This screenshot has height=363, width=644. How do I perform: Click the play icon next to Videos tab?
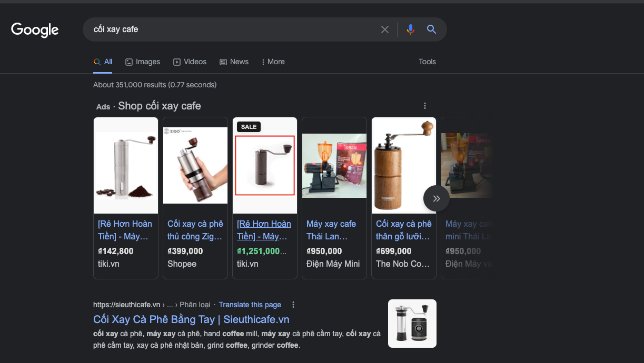(176, 62)
